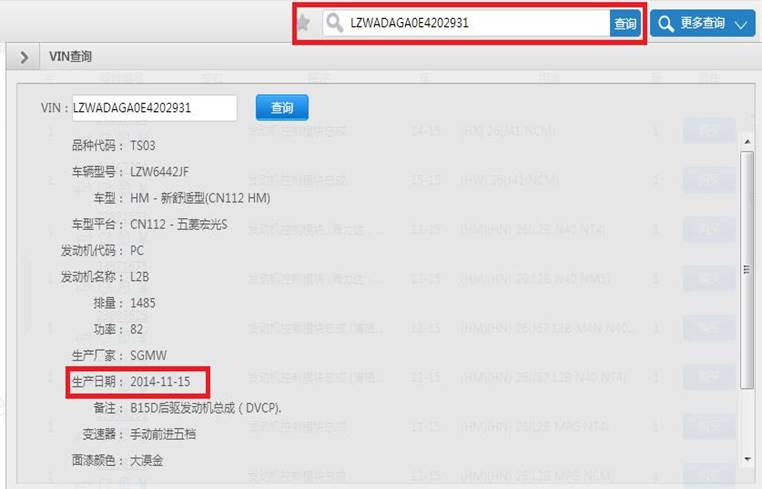Select the VIN查询 tab title
This screenshot has height=489, width=762.
click(x=70, y=56)
